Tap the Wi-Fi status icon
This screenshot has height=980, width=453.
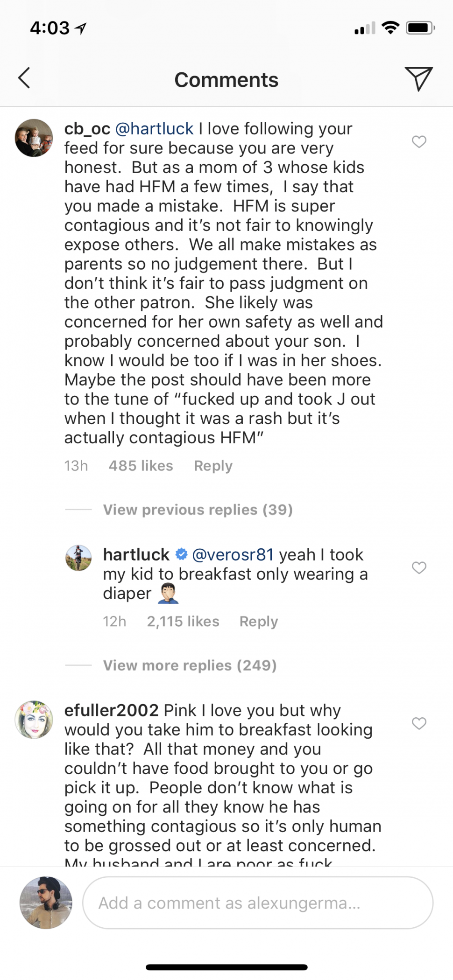click(x=390, y=28)
